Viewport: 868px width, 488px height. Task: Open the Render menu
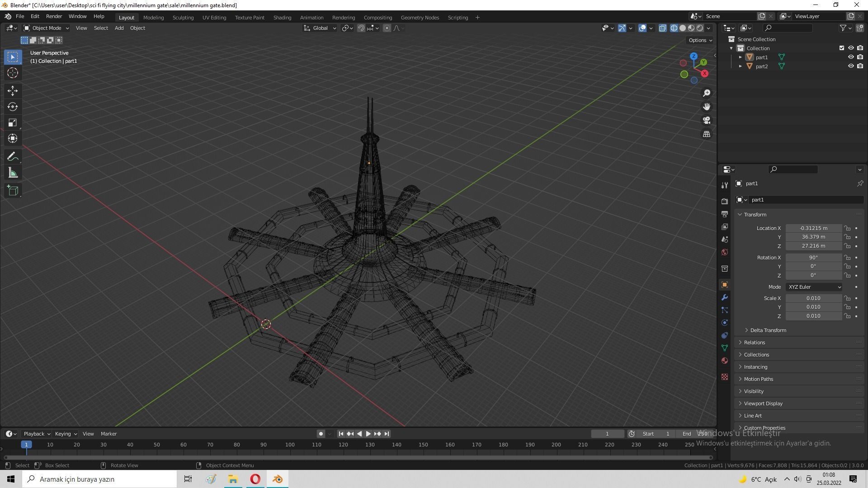click(x=54, y=16)
